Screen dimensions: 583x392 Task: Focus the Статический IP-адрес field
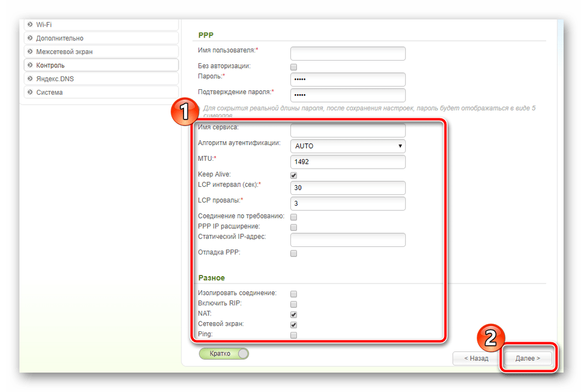(347, 240)
